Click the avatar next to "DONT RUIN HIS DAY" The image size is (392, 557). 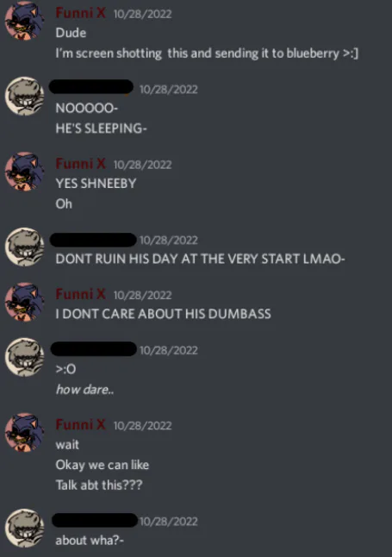(24, 247)
